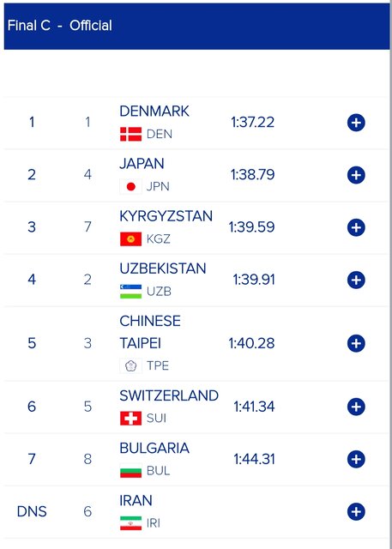Click the Denmark flag icon
Image resolution: width=392 pixels, height=549 pixels.
pyautogui.click(x=131, y=134)
